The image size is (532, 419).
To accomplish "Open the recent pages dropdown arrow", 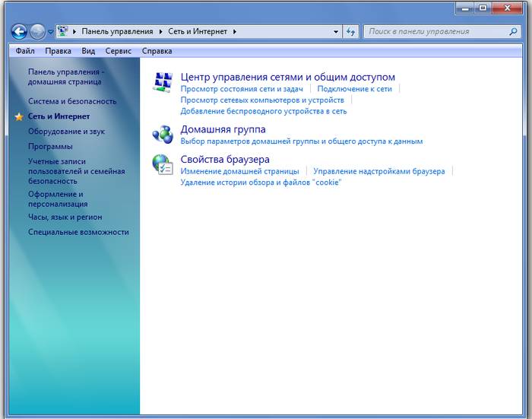I will [51, 32].
